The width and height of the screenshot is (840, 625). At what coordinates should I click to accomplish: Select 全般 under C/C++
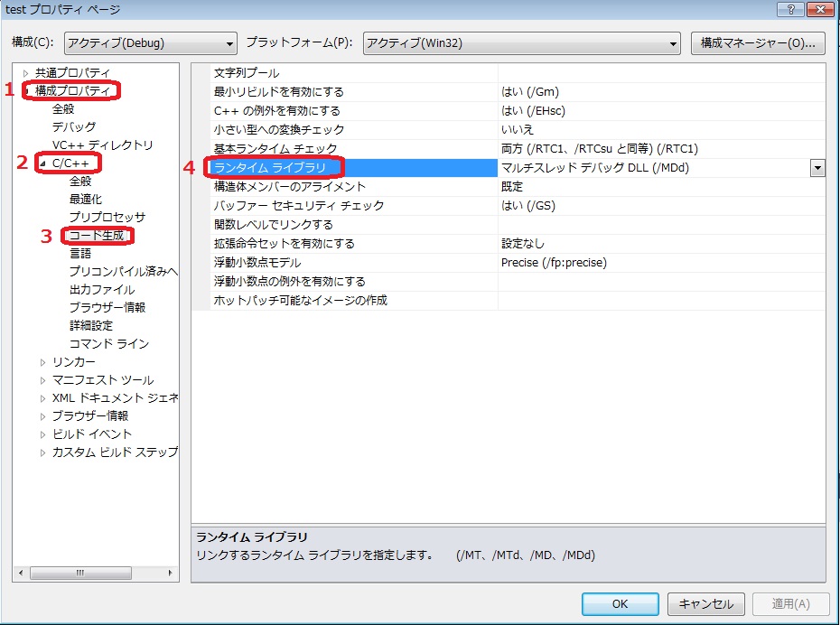click(80, 181)
